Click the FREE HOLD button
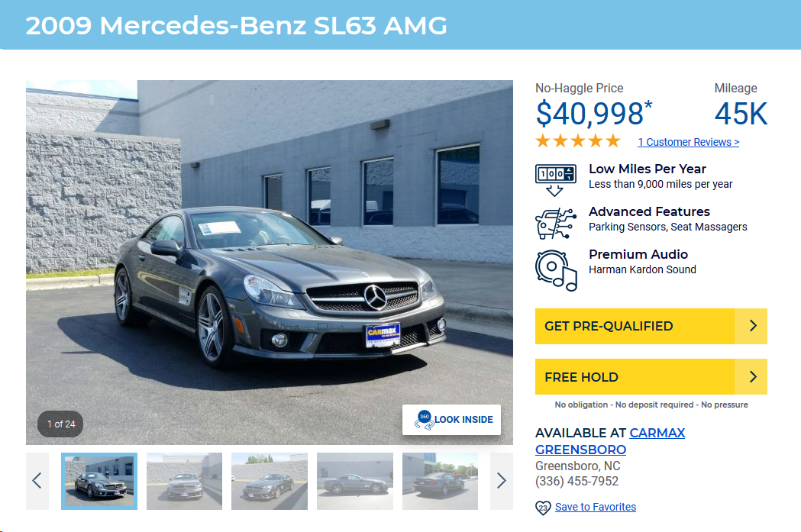Screen dimensions: 801x532 point(651,377)
